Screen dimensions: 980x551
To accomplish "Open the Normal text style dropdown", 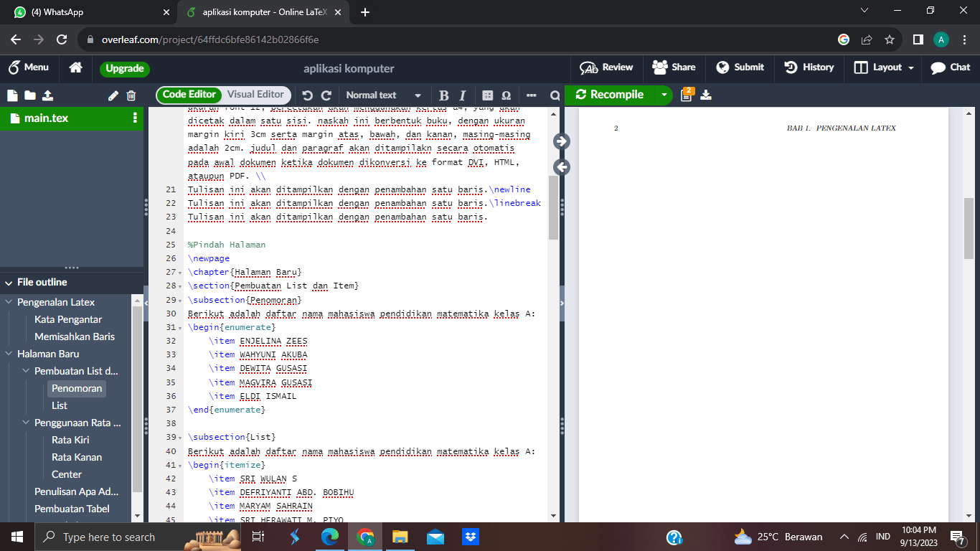I will point(383,95).
